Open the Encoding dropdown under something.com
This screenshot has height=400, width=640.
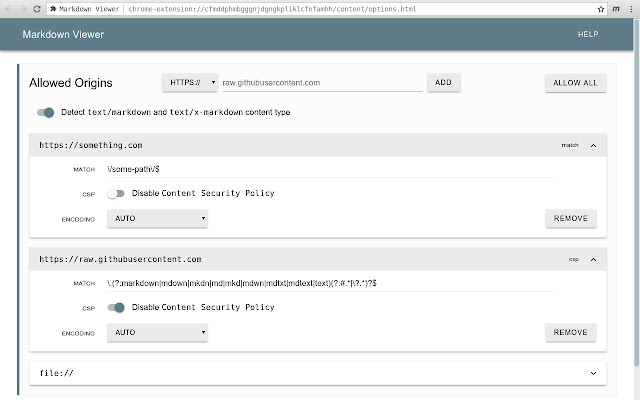[157, 217]
